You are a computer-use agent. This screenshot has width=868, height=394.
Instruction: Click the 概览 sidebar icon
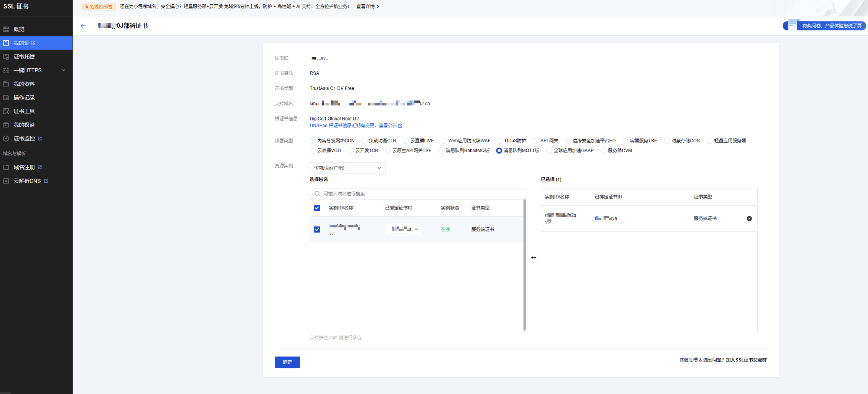pos(6,29)
